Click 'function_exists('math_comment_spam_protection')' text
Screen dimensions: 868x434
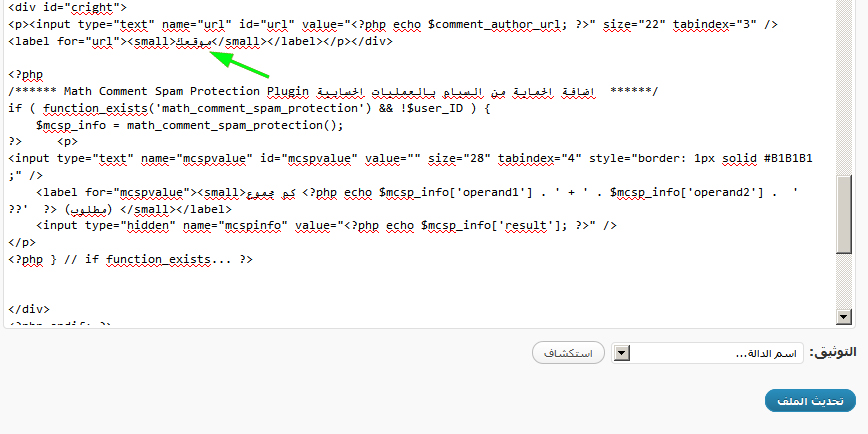[x=207, y=108]
